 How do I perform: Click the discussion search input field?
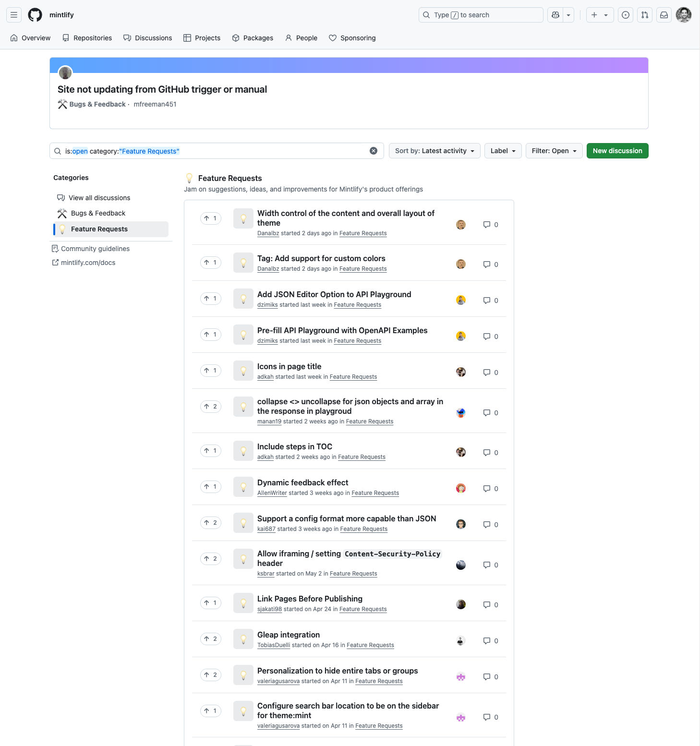tap(217, 151)
